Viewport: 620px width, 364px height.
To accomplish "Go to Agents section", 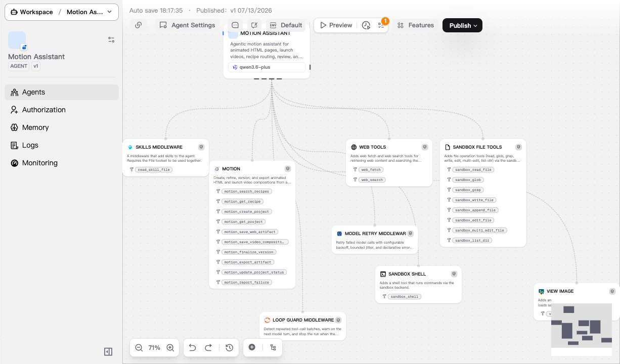I will tap(62, 92).
